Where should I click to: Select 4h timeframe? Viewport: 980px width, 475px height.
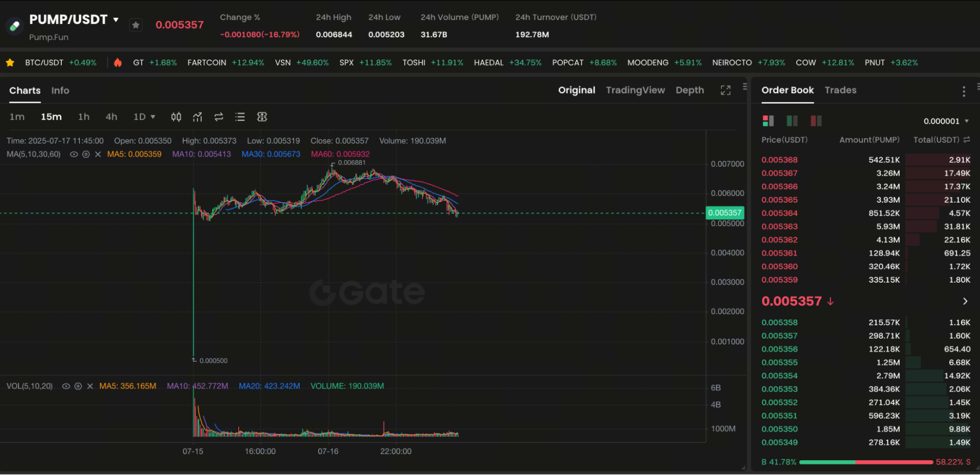(111, 117)
